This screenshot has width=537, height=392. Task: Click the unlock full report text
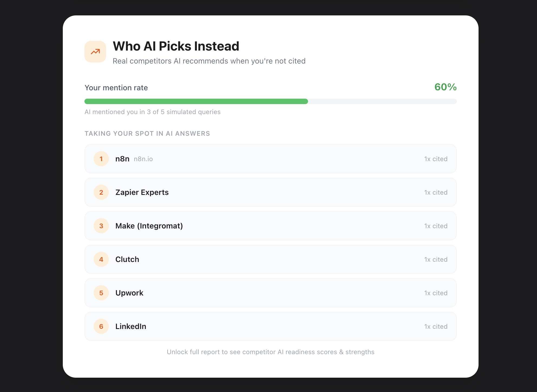click(270, 352)
